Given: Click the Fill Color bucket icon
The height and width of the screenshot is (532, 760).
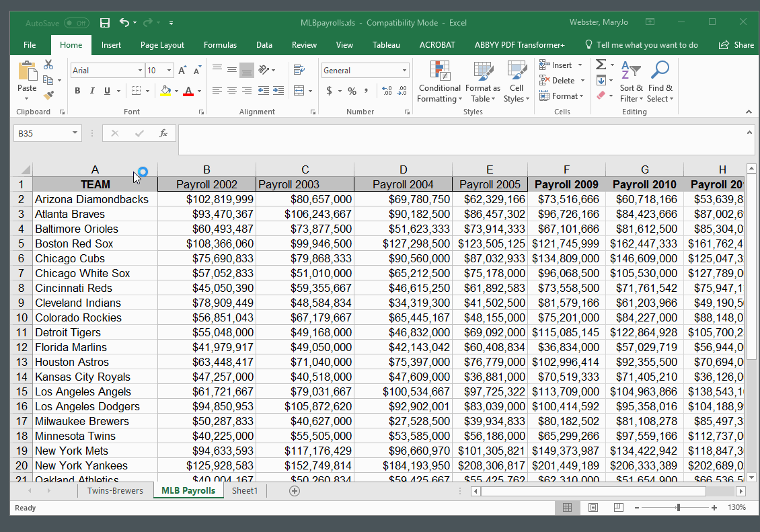Looking at the screenshot, I should [x=165, y=91].
